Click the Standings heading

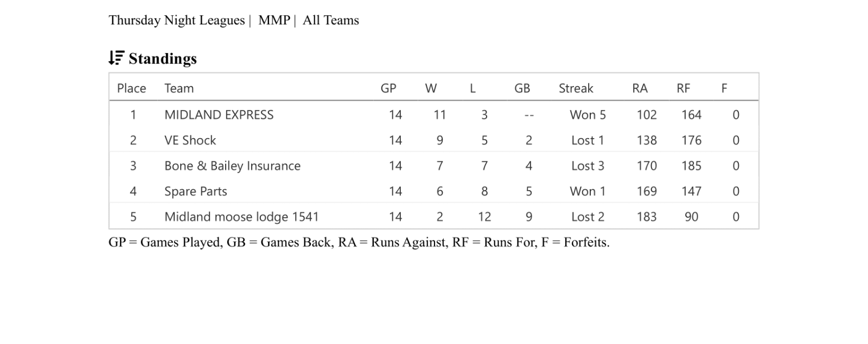click(162, 59)
